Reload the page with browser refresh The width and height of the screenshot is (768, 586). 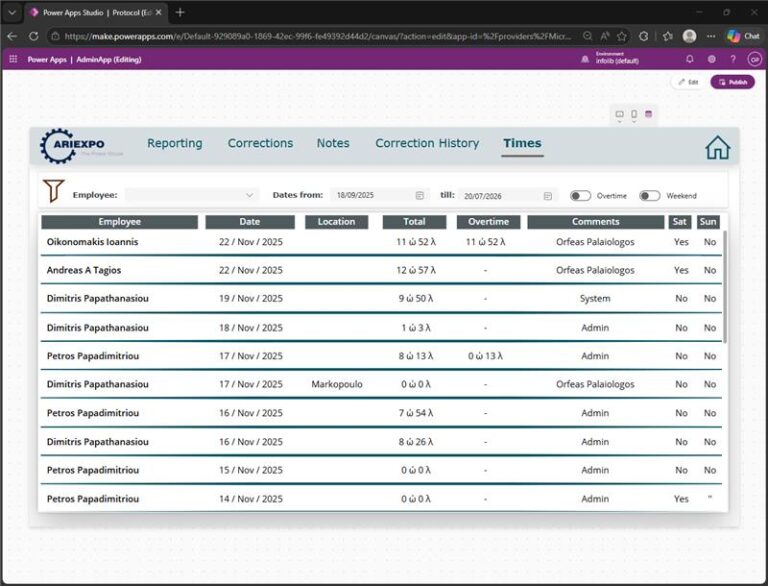(x=33, y=36)
